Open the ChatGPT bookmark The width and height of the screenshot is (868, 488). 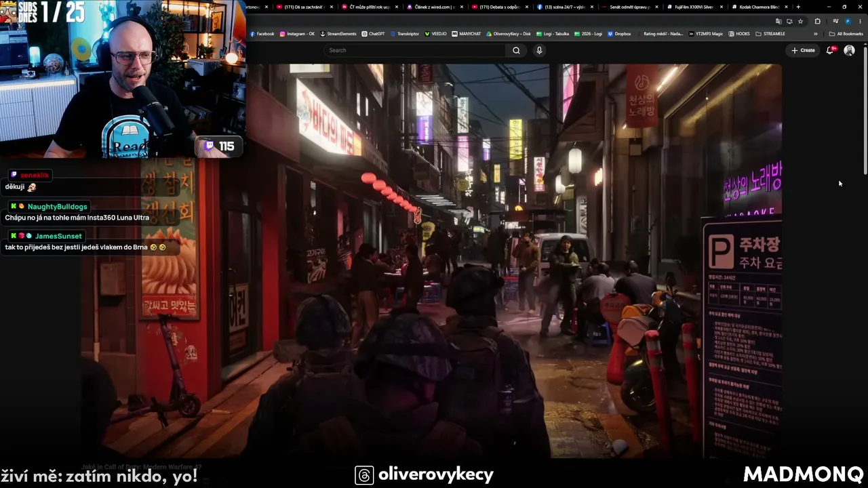[x=374, y=34]
